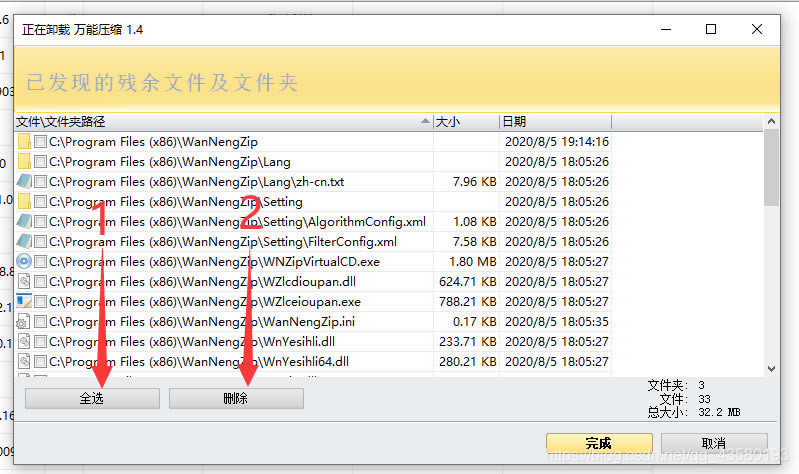This screenshot has height=474, width=799.
Task: Click the DLL icon for WnYesihli64.dll
Action: 24,361
